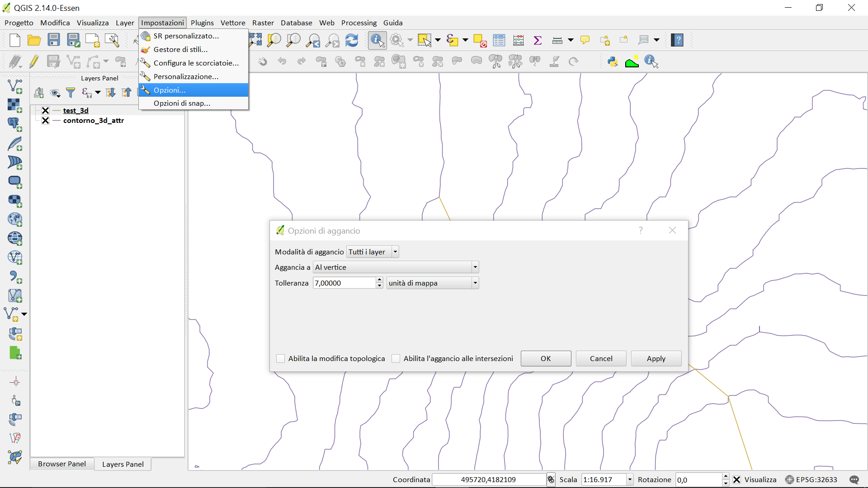The width and height of the screenshot is (868, 488).
Task: Click the Help question mark toolbar icon
Action: pyautogui.click(x=677, y=40)
